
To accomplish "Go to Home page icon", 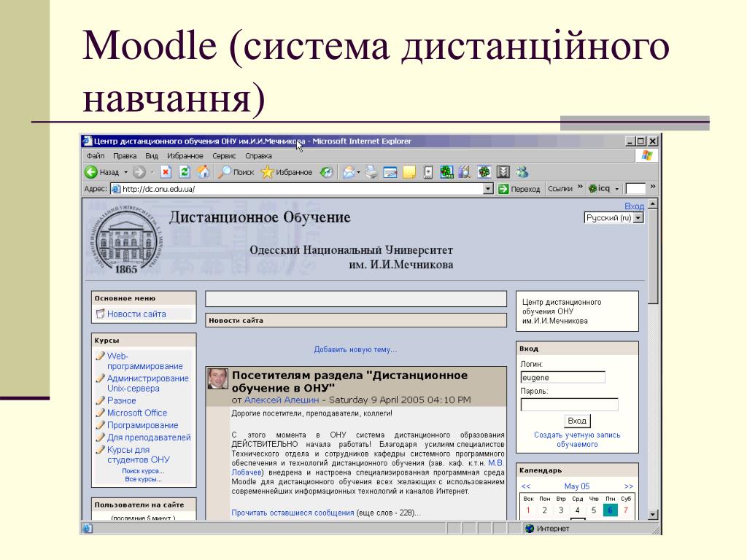I will tap(203, 172).
